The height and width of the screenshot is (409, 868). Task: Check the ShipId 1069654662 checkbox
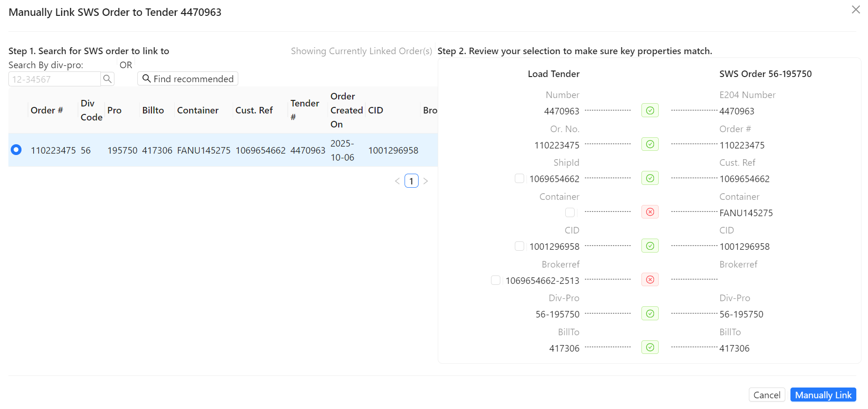tap(519, 178)
